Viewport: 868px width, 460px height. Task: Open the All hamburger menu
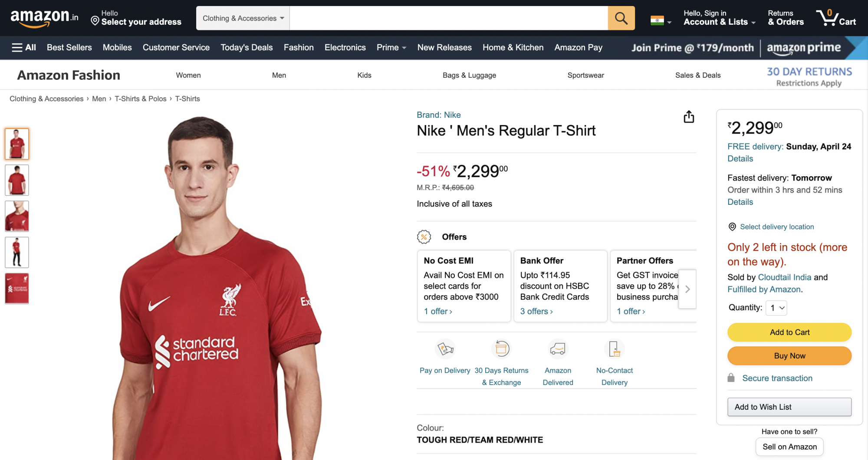[24, 47]
